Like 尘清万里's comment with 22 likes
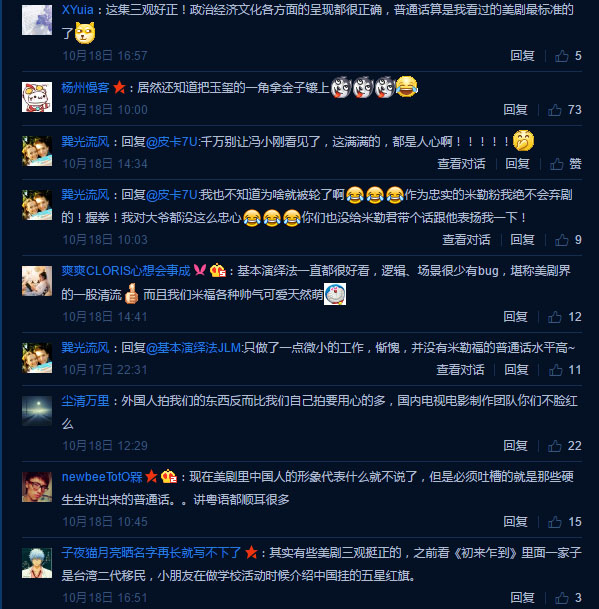 (x=555, y=446)
